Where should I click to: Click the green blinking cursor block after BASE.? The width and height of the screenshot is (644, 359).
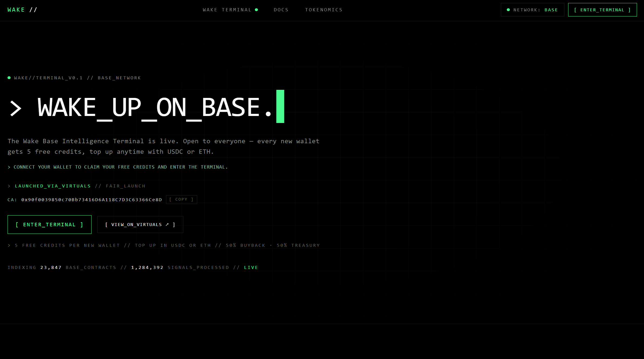(280, 106)
